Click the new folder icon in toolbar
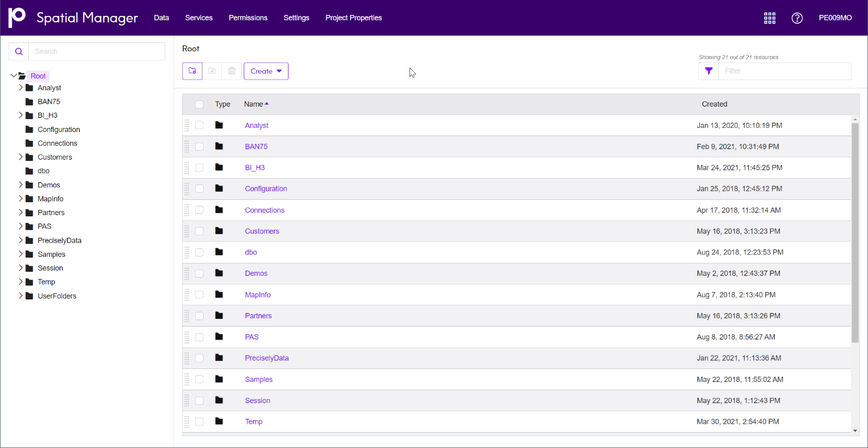This screenshot has height=448, width=868. [192, 71]
